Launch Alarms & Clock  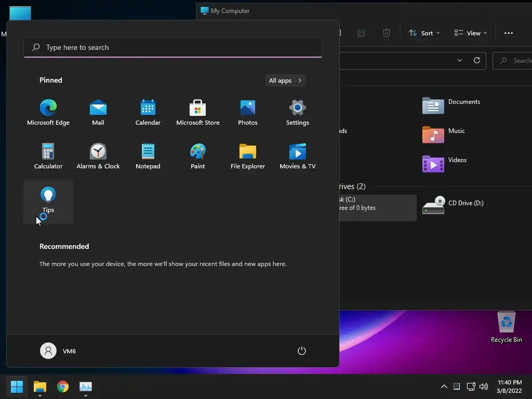(x=98, y=156)
